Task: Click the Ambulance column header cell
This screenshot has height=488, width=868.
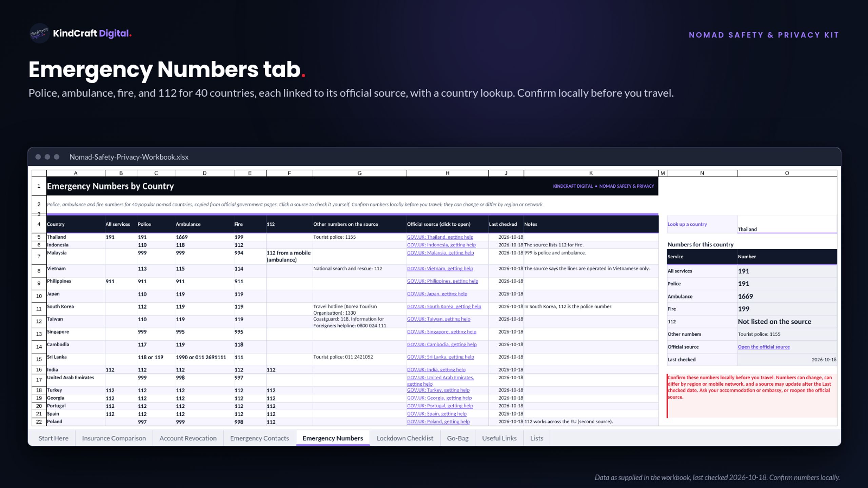Action: [x=204, y=224]
